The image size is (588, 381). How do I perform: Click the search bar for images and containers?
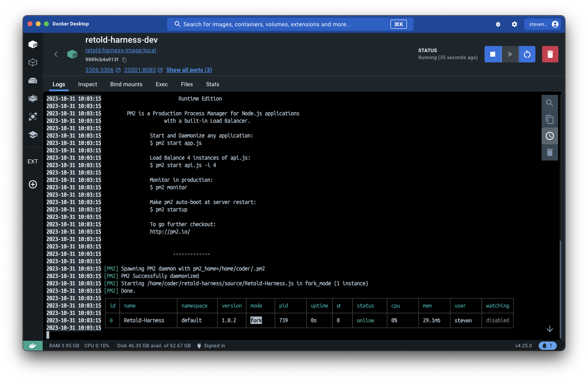click(x=290, y=24)
